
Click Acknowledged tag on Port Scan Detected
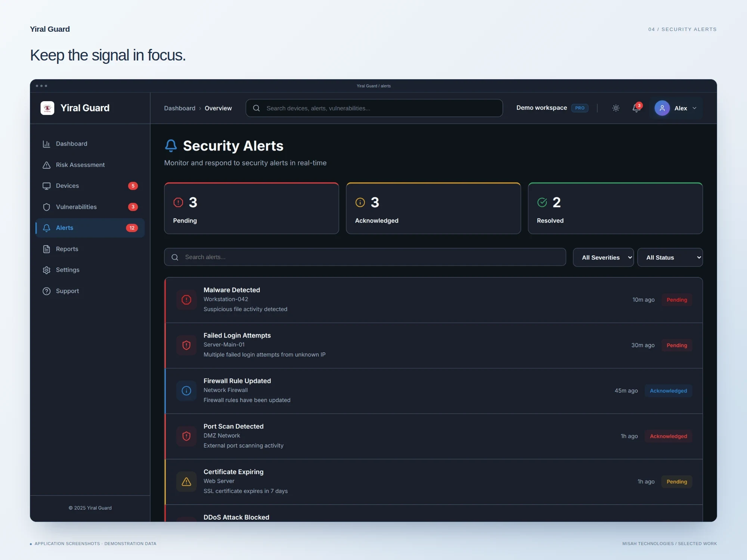tap(668, 436)
